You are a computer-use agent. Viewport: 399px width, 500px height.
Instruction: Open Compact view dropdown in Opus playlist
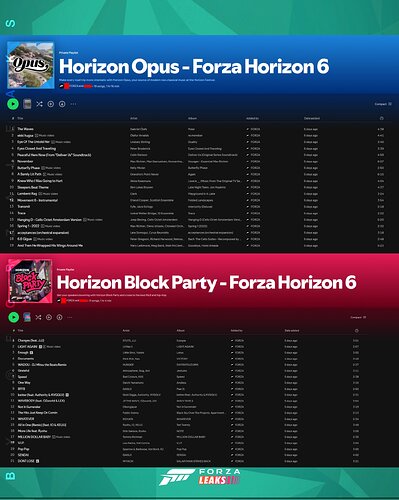(383, 104)
